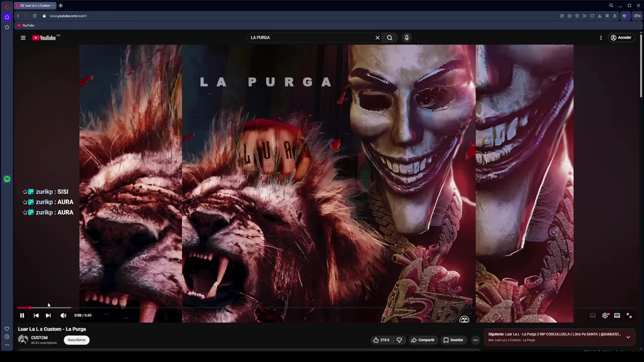Pause the video playback
Image resolution: width=644 pixels, height=362 pixels.
click(22, 315)
